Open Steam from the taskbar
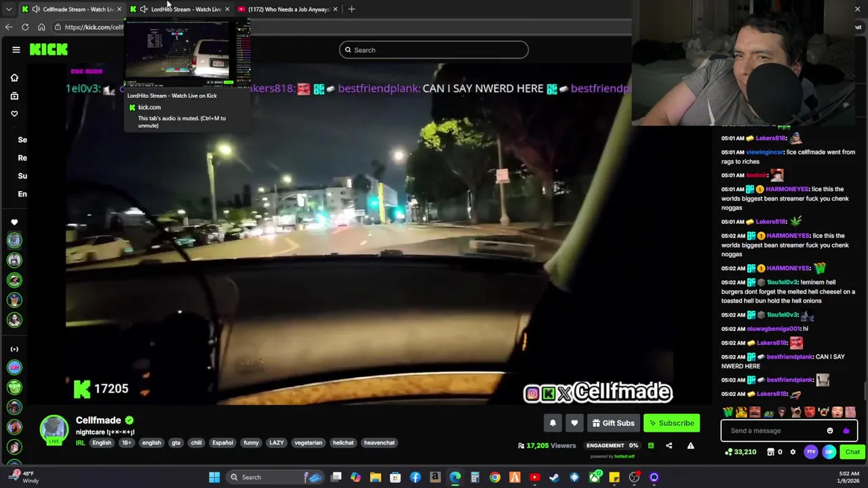 pyautogui.click(x=554, y=477)
